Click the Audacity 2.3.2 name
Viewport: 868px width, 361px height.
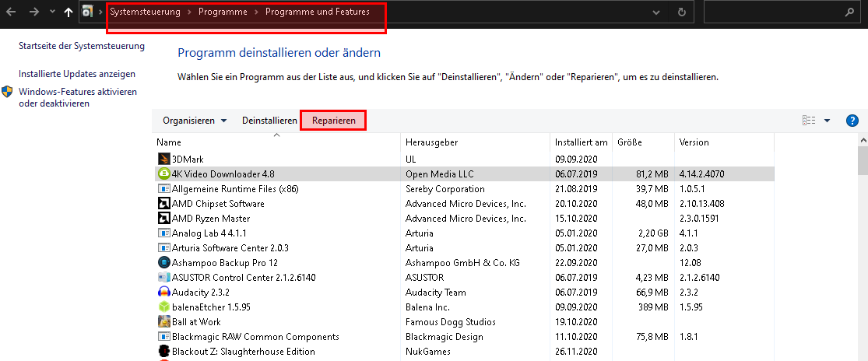pos(200,292)
